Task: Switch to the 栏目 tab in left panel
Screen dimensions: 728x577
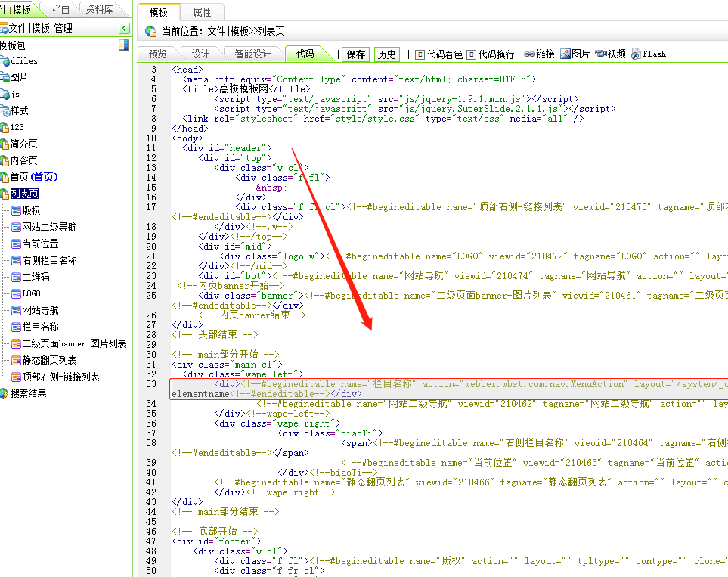Action: (60, 10)
